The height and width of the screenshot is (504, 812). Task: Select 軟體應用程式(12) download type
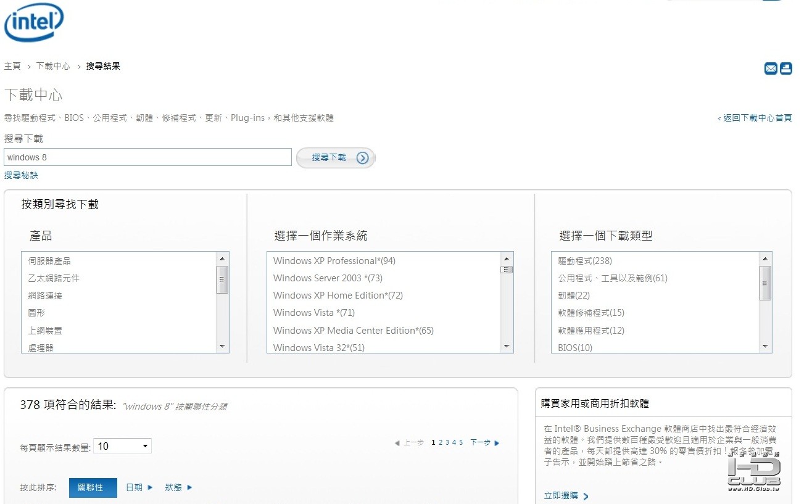pos(591,331)
